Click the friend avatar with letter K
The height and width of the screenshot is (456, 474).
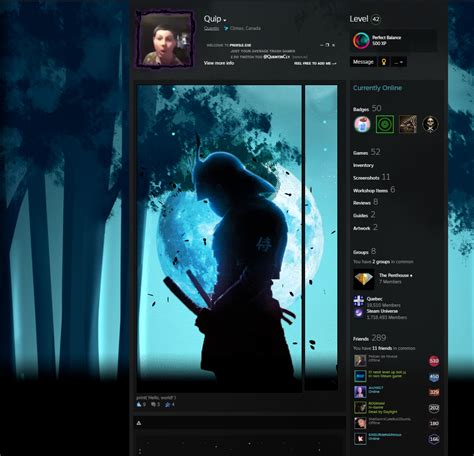(360, 439)
